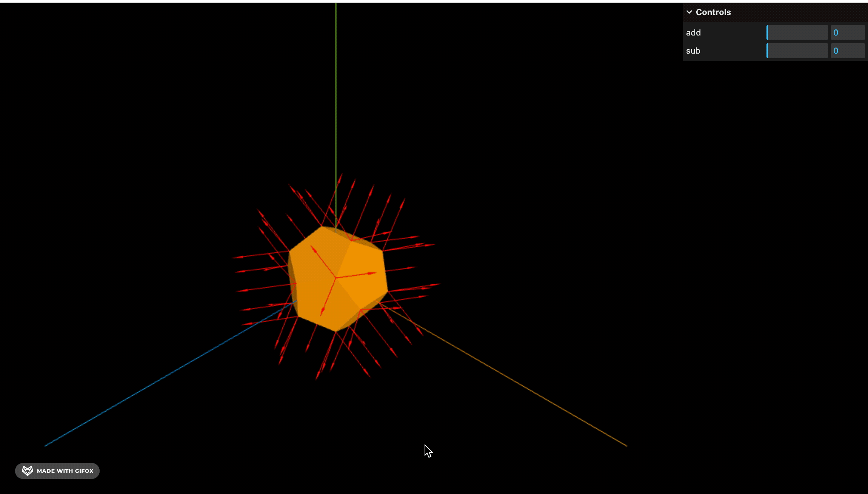868x494 pixels.
Task: Click the add slider track
Action: [x=797, y=32]
